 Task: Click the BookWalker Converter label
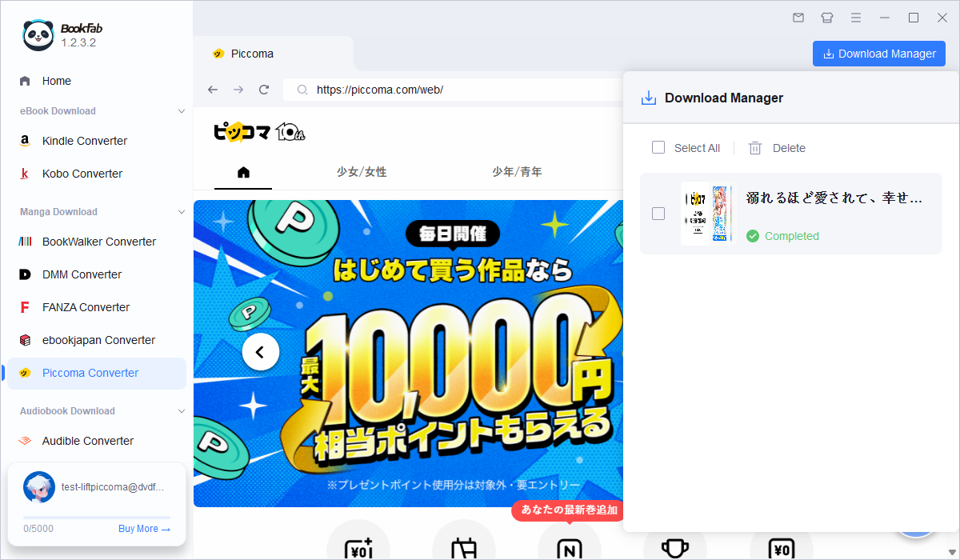[99, 242]
